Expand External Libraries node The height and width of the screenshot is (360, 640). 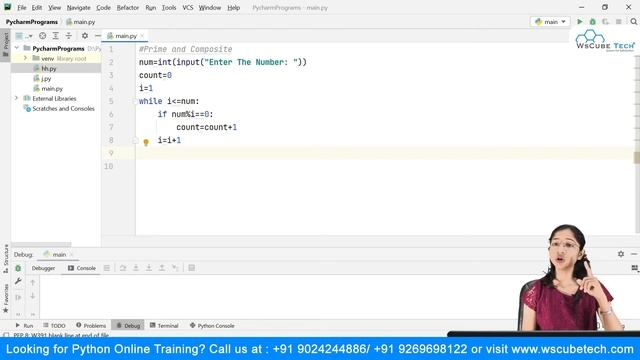coord(16,98)
